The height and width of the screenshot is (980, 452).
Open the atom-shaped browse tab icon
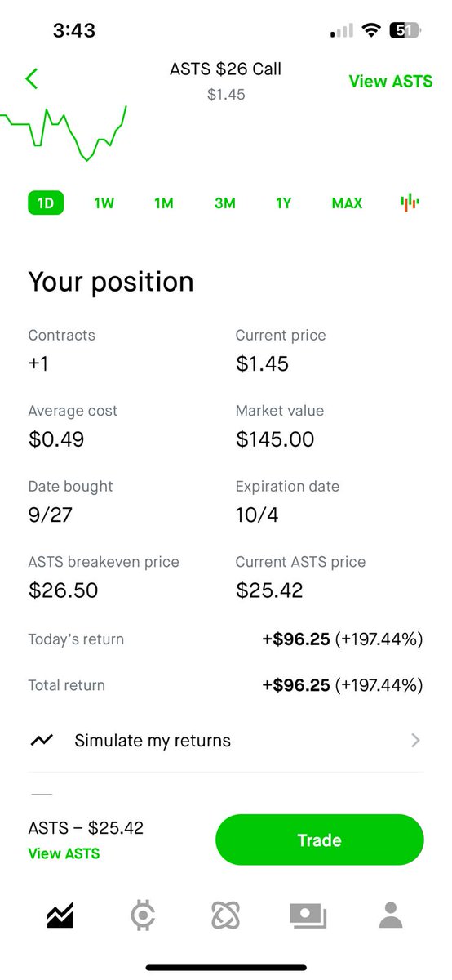click(x=224, y=915)
